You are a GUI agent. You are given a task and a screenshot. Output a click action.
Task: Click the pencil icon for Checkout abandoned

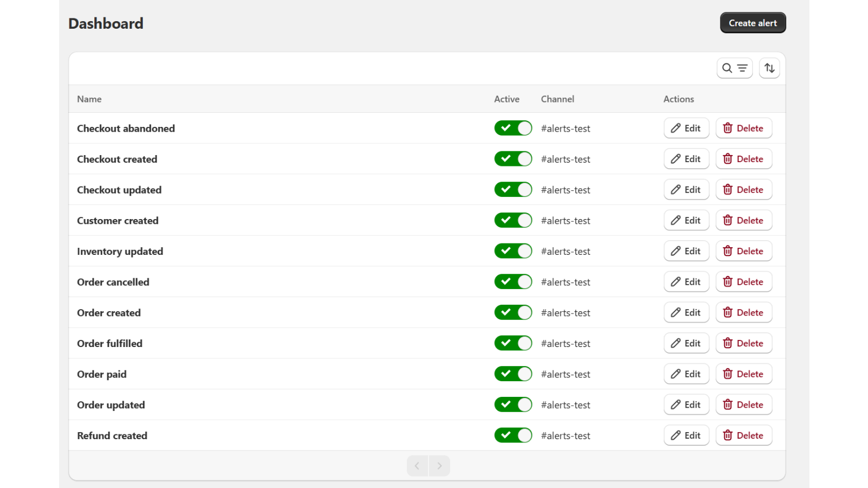(x=676, y=128)
